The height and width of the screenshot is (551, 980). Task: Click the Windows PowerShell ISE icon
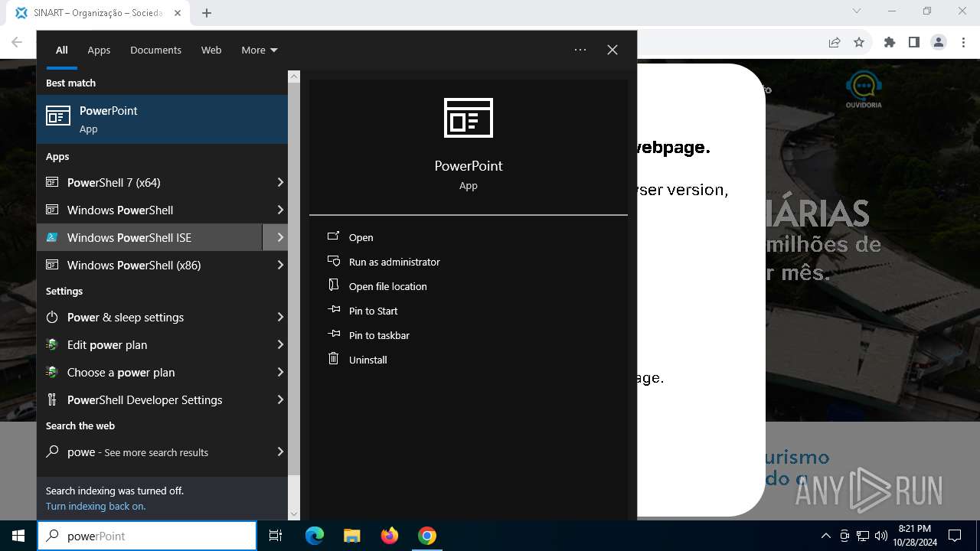click(x=52, y=237)
